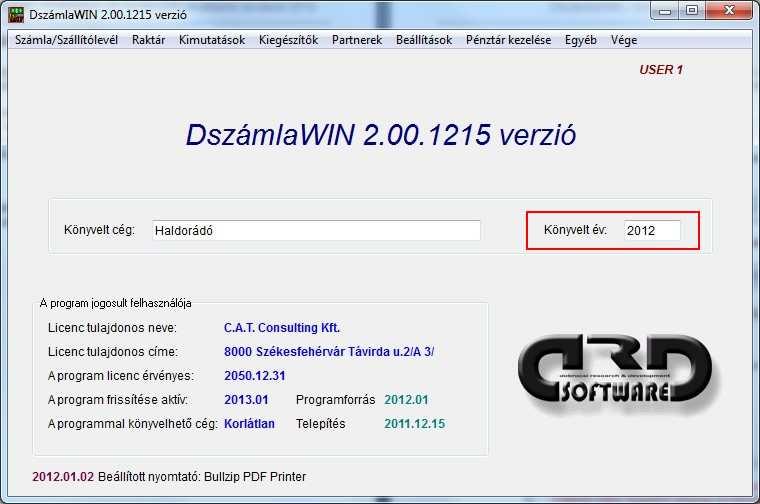Click the Könyvelt cég label
Image resolution: width=760 pixels, height=504 pixels.
click(99, 230)
